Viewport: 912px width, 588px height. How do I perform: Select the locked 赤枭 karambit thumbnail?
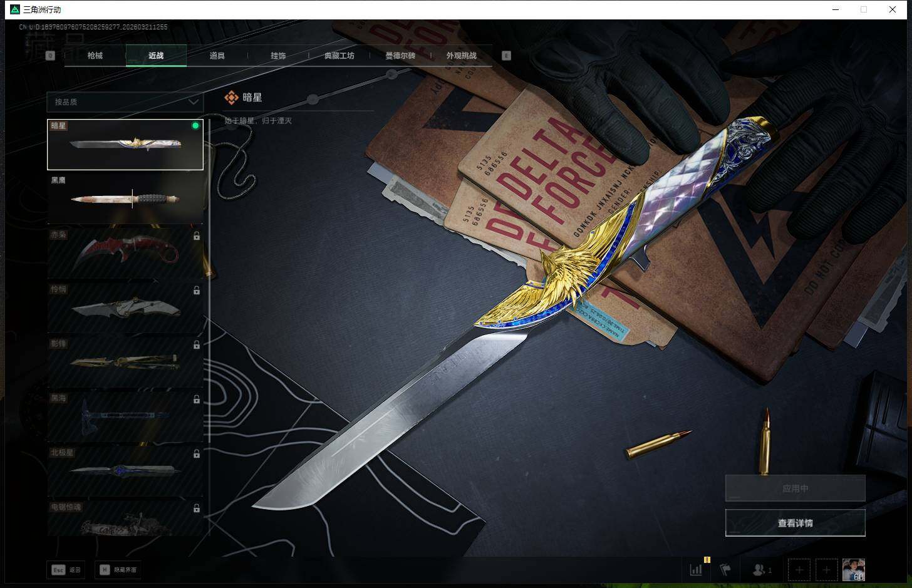point(125,253)
